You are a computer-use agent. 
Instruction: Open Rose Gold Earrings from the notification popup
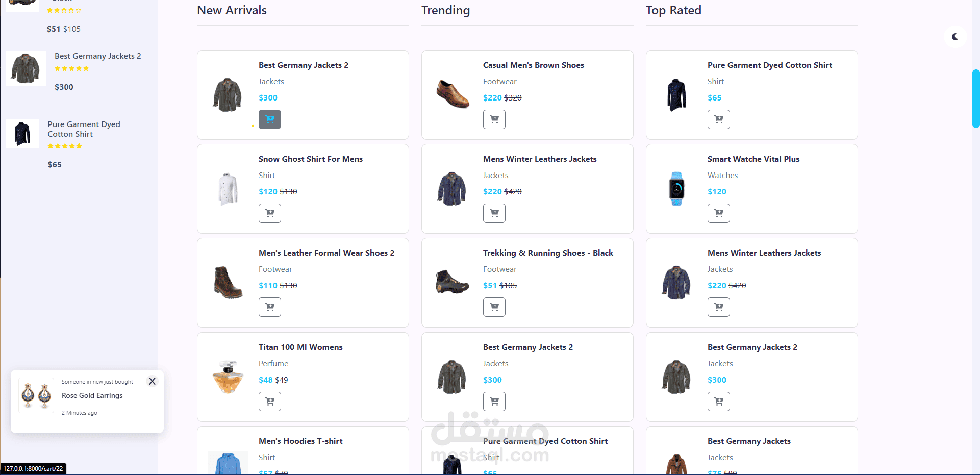(x=92, y=395)
